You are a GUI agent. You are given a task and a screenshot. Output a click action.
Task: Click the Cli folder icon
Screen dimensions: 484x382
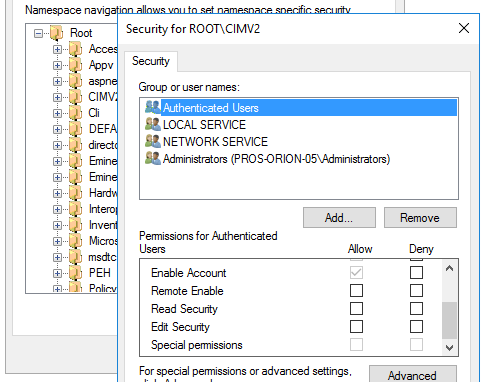[76, 113]
